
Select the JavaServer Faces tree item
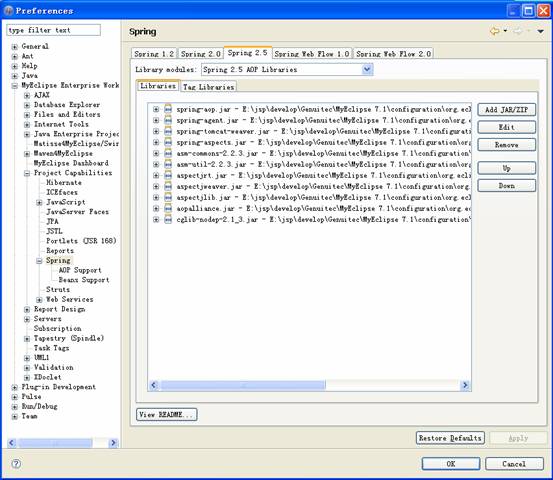(77, 212)
